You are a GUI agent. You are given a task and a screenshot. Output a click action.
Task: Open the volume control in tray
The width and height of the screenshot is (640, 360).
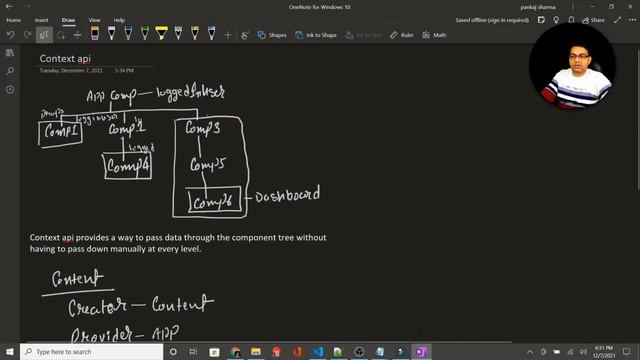point(583,351)
